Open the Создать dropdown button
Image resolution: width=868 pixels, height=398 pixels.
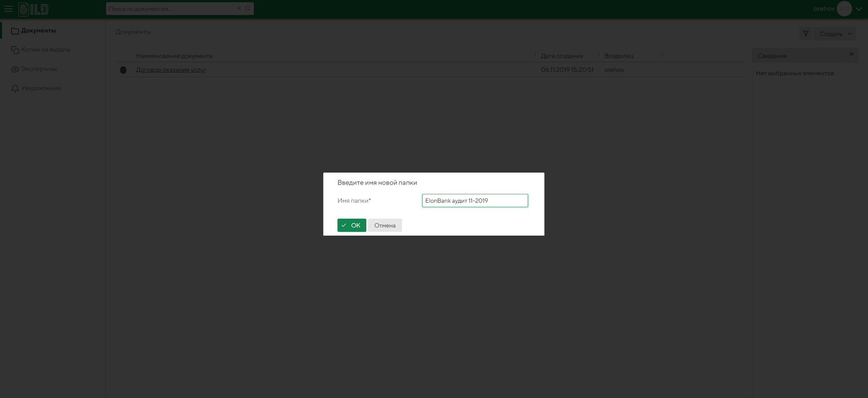pos(835,34)
